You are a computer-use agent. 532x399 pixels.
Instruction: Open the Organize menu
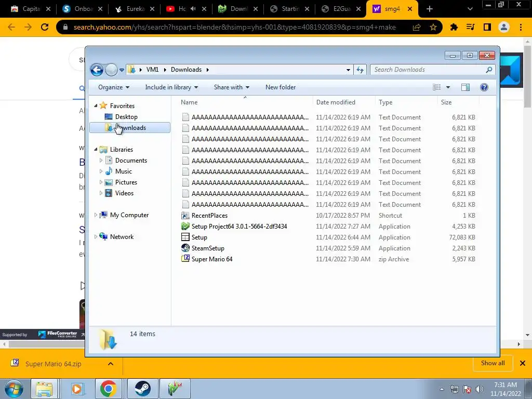coord(114,87)
